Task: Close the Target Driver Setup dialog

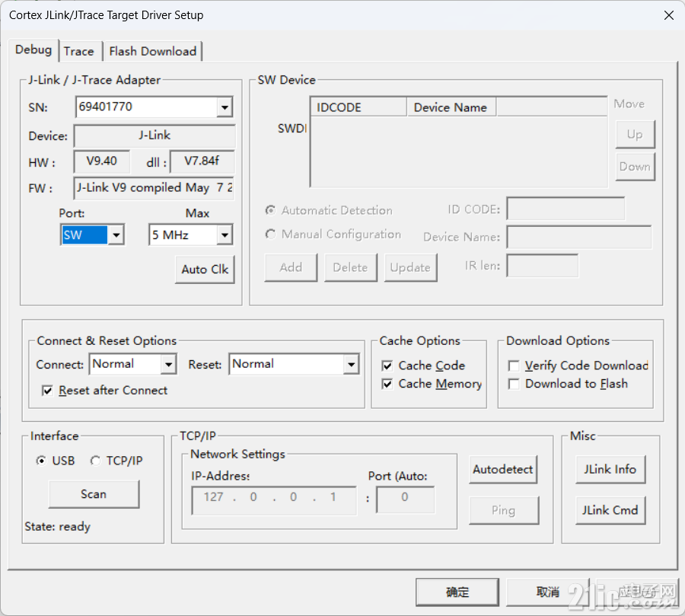Action: tap(668, 15)
